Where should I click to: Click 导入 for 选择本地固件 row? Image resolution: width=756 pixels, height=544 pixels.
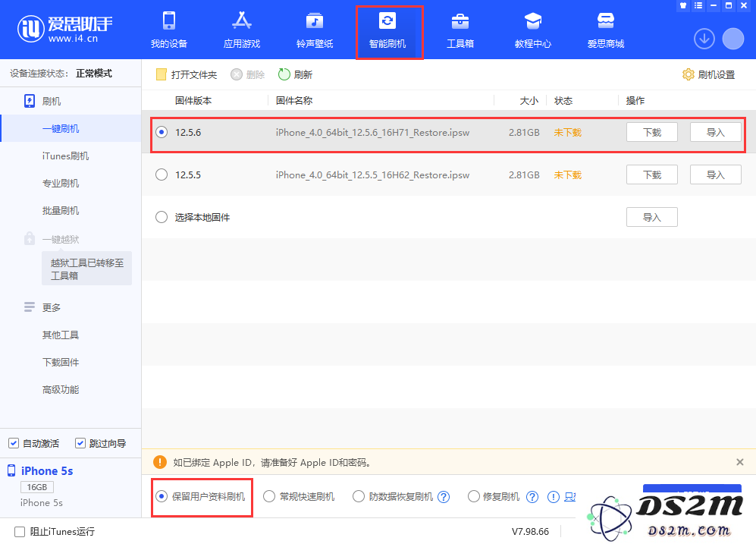point(652,217)
